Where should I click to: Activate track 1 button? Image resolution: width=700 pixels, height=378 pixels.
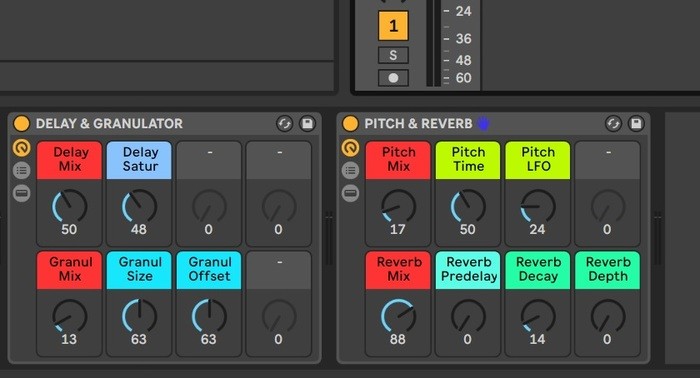point(393,26)
